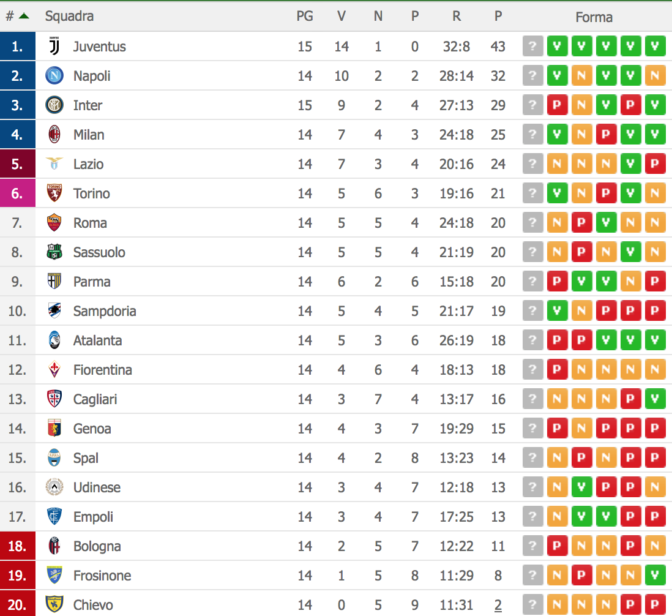Sort by the N draws column header

coord(378,17)
